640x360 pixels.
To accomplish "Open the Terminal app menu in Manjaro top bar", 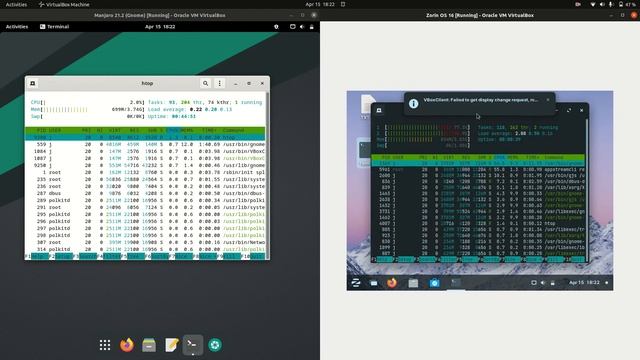I will [x=54, y=27].
